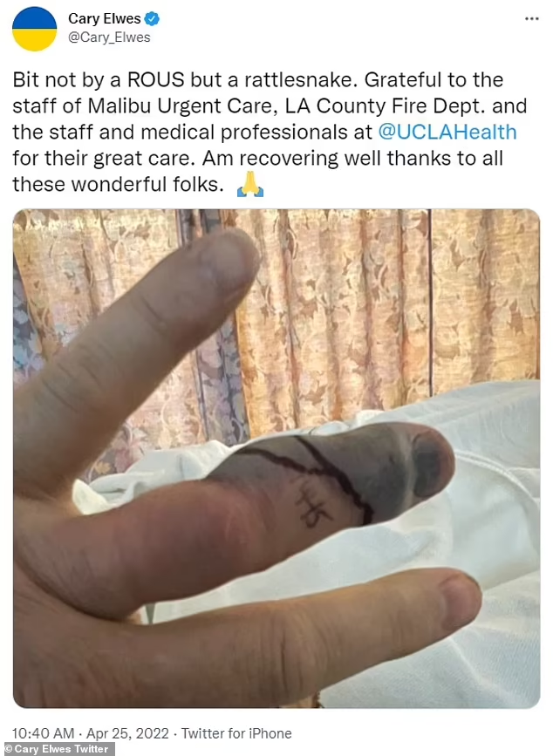Follow the @UCLAHealth mention link
553x756 pixels.
point(447,133)
